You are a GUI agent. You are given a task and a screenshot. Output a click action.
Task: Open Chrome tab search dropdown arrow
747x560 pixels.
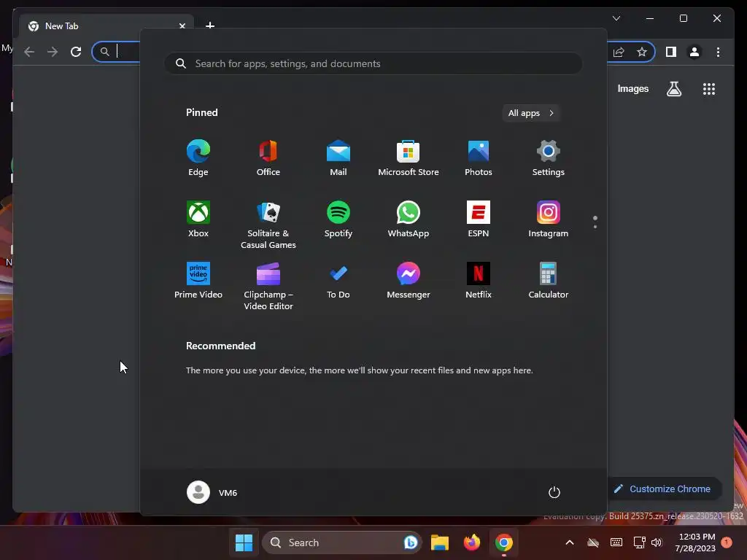pyautogui.click(x=616, y=18)
